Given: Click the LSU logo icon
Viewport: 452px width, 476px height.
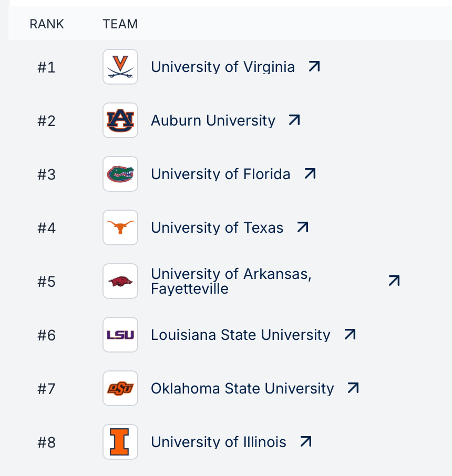Looking at the screenshot, I should (120, 335).
